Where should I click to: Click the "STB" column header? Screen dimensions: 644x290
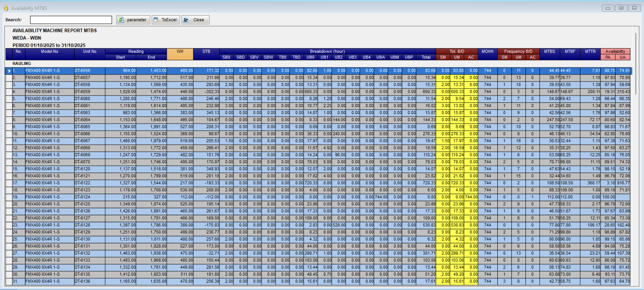coord(206,54)
